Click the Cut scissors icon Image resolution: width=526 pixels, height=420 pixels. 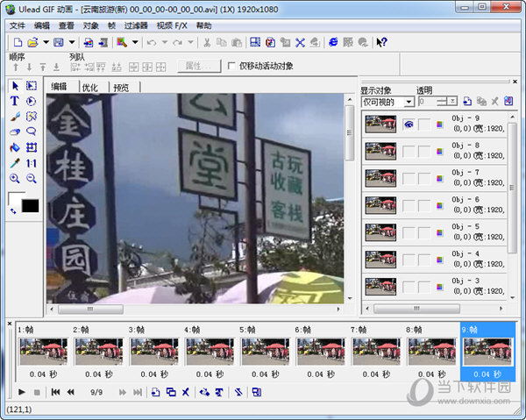coord(207,42)
